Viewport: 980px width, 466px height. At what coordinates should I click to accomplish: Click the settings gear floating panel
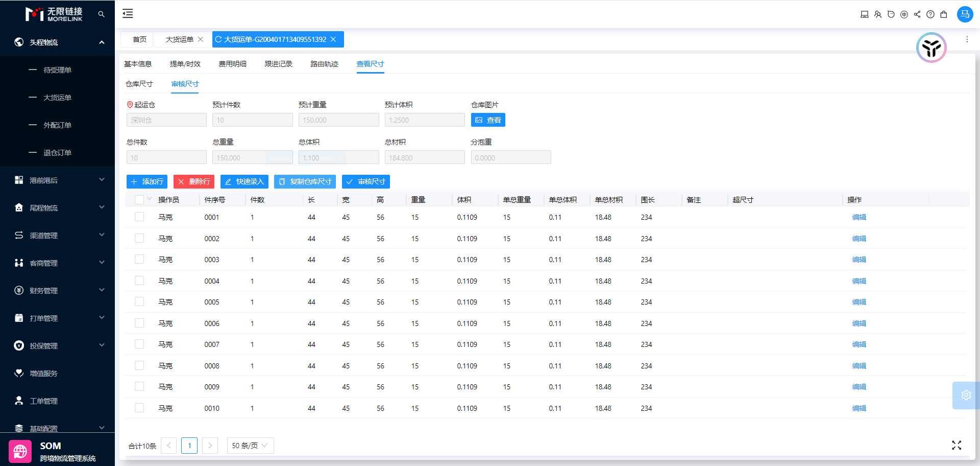click(x=966, y=395)
